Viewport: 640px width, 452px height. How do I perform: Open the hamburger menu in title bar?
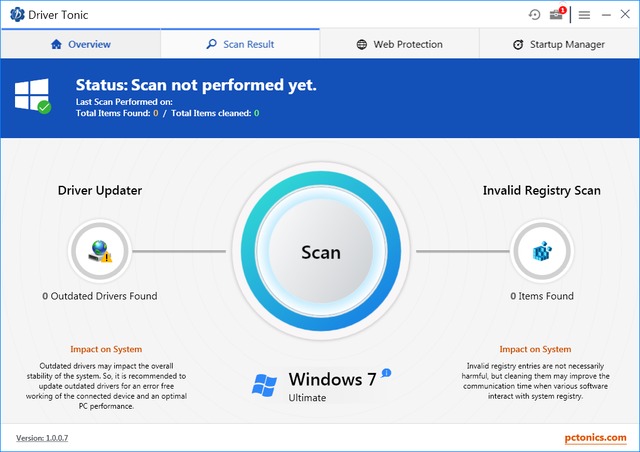[x=584, y=15]
